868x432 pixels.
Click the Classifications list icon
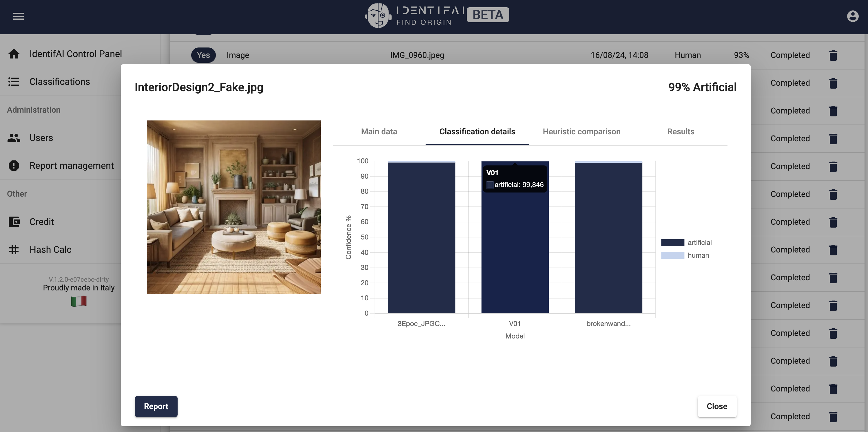[14, 82]
